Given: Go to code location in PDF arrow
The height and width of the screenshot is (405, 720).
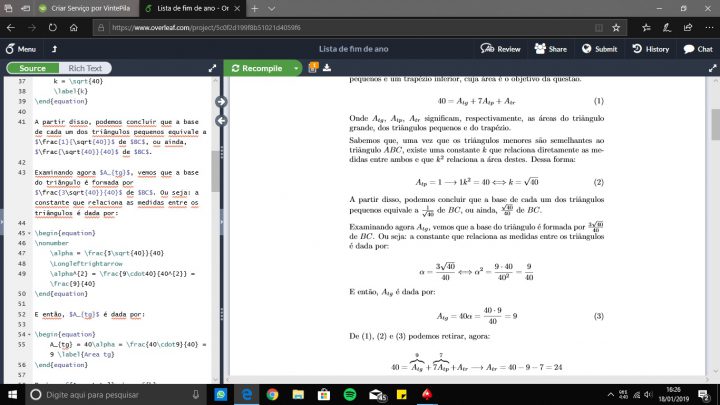Looking at the screenshot, I should pos(221,101).
